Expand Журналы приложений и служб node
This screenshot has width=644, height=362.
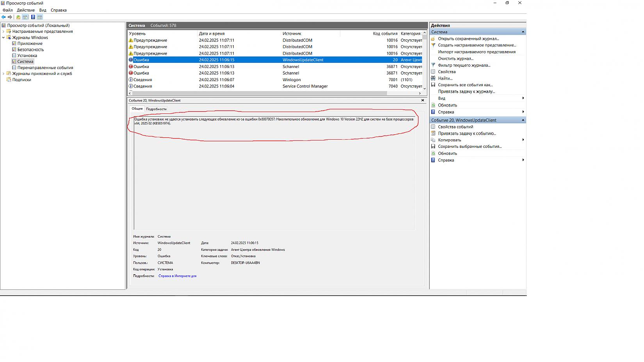click(4, 74)
